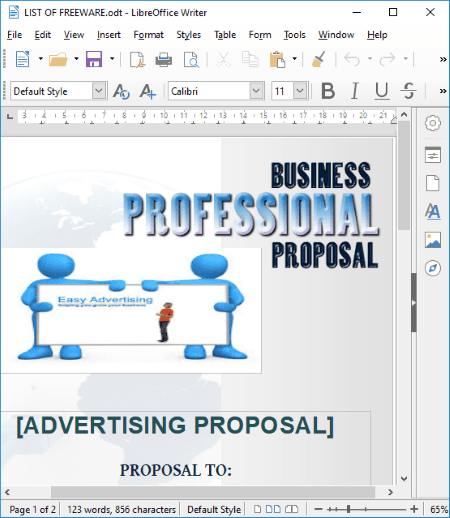Open the Navigator compass icon
This screenshot has width=450, height=518.
[433, 268]
